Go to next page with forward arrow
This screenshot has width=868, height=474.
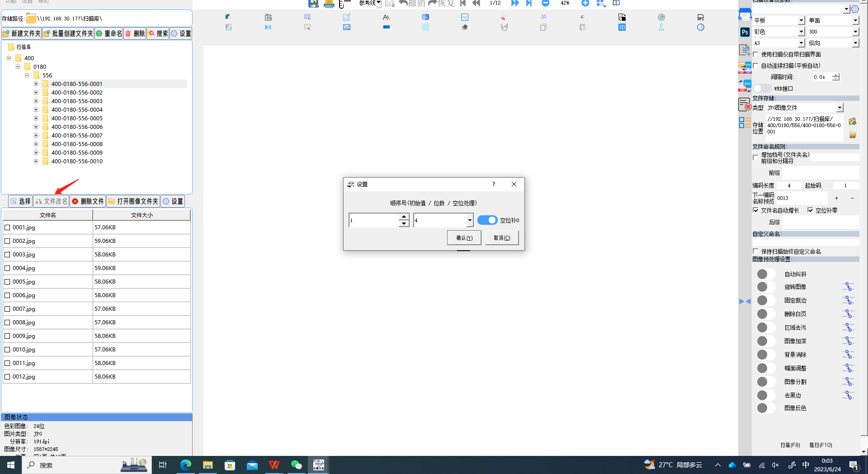pos(514,3)
